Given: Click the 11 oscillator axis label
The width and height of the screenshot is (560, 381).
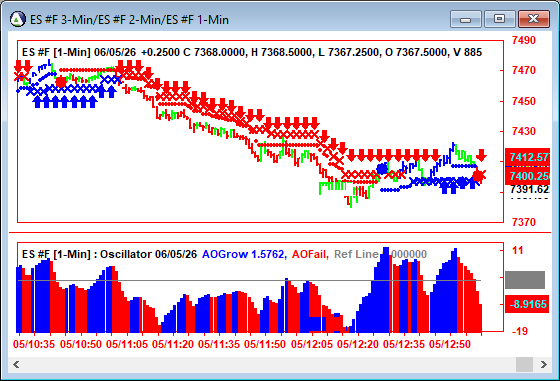Looking at the screenshot, I should coord(518,250).
